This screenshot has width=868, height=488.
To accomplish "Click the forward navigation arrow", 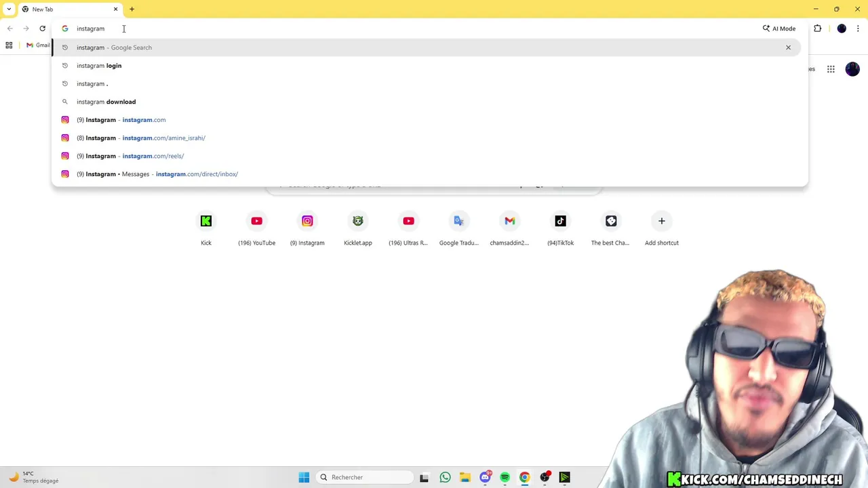I will click(x=26, y=28).
